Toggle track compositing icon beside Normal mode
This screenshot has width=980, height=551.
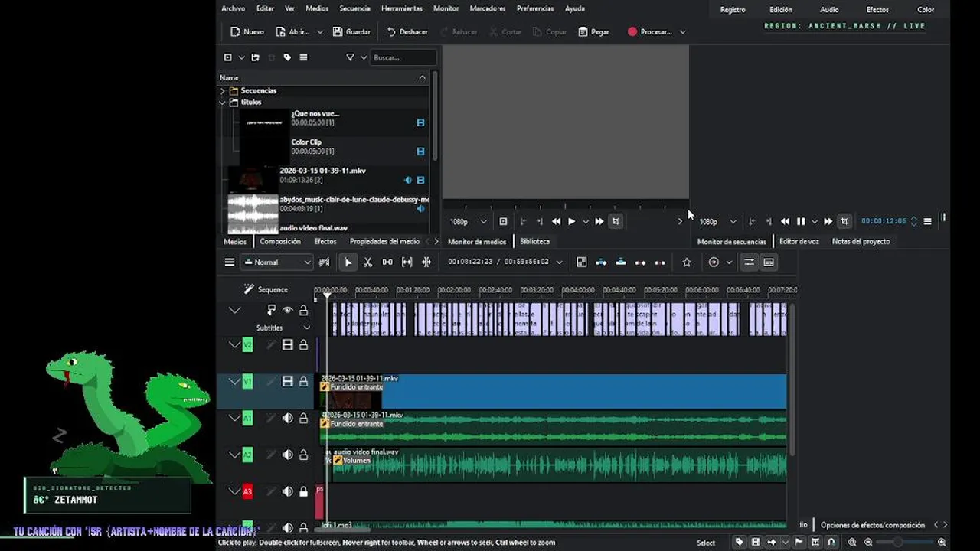325,262
